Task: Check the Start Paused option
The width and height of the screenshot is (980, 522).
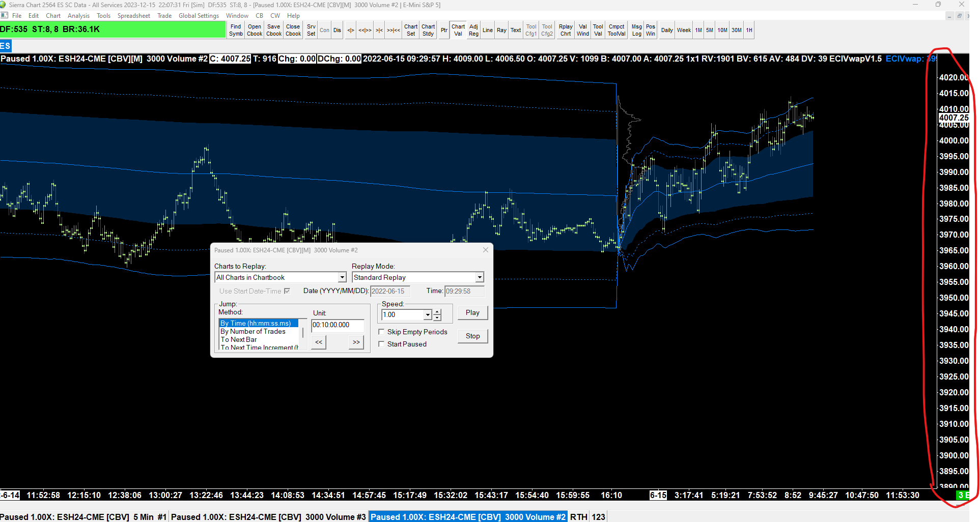Action: pos(381,344)
